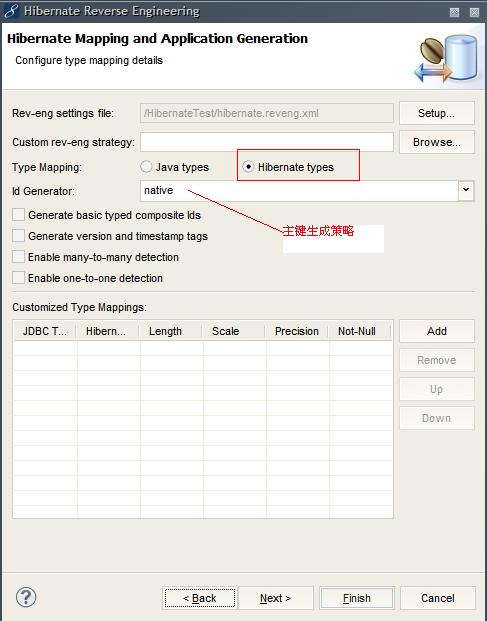Toggle Enable one-to-one detection
487x621 pixels.
[x=19, y=278]
